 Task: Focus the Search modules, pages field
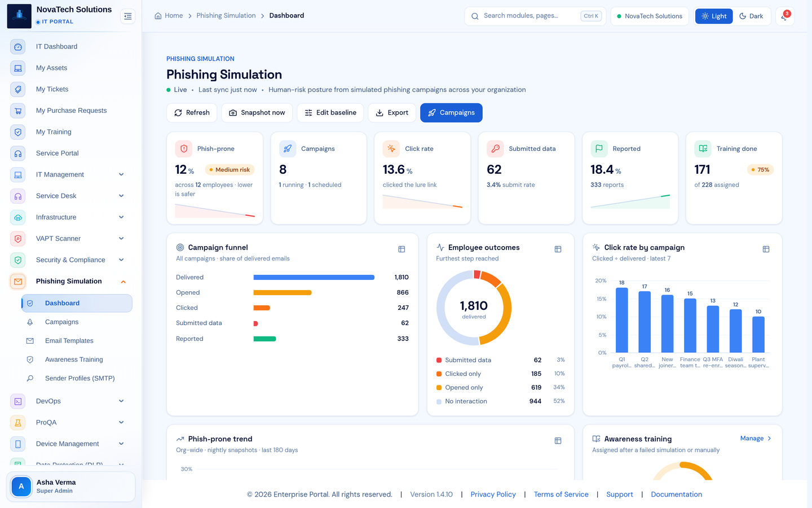point(535,16)
